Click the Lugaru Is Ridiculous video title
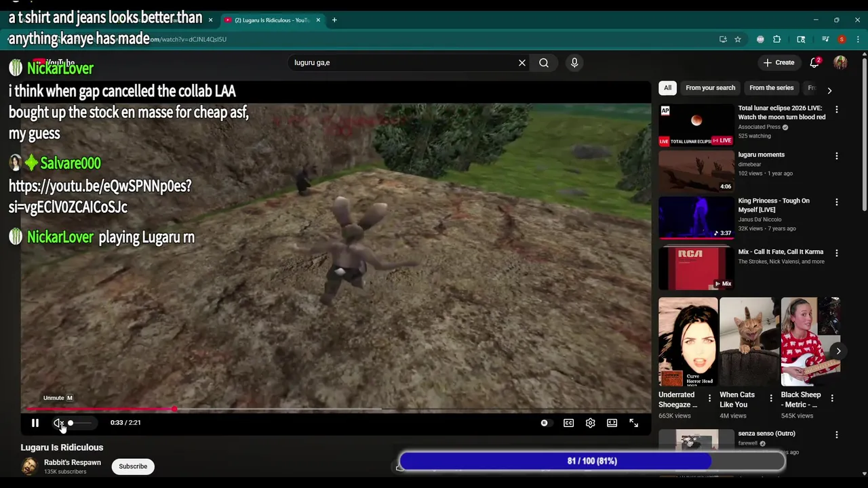This screenshot has height=488, width=868. (62, 447)
